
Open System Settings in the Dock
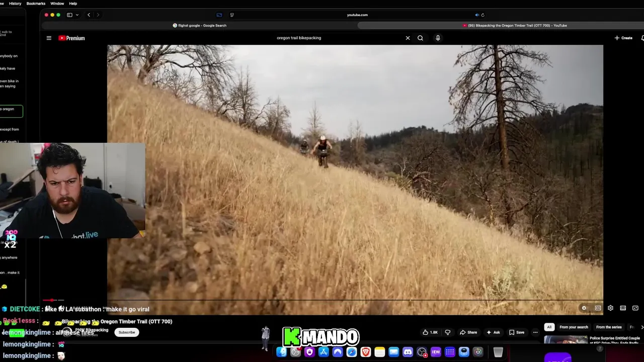point(295,352)
